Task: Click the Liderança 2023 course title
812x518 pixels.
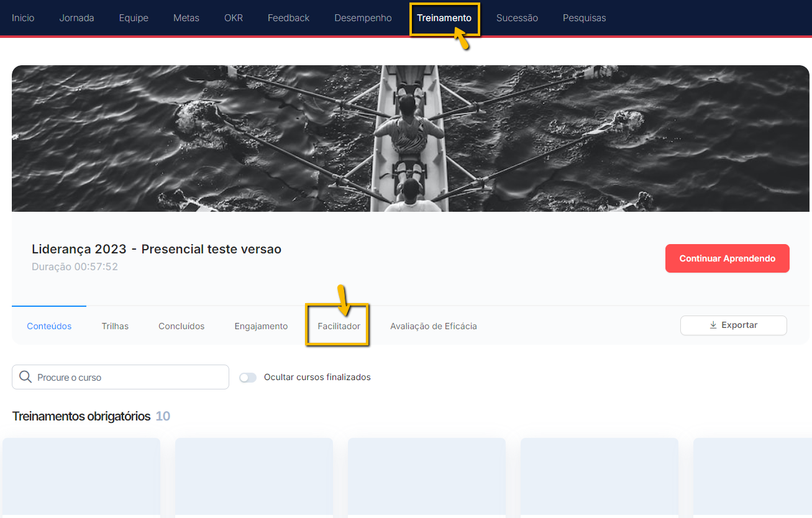Action: pyautogui.click(x=157, y=249)
